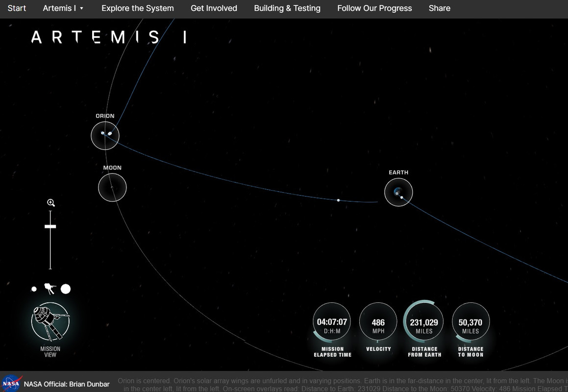The width and height of the screenshot is (568, 392).
Task: Click the zoom magnifier plus icon
Action: pyautogui.click(x=51, y=203)
